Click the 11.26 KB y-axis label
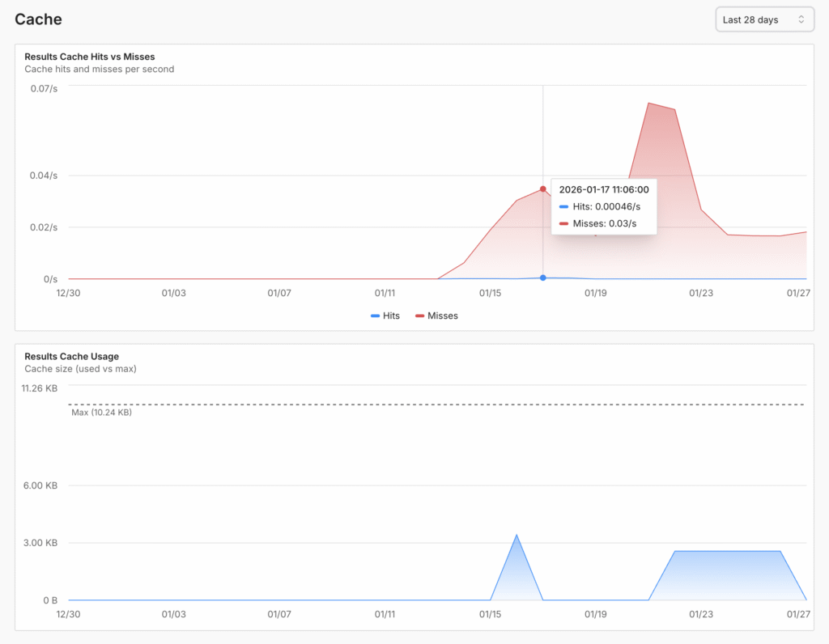The width and height of the screenshot is (829, 644). pyautogui.click(x=39, y=388)
